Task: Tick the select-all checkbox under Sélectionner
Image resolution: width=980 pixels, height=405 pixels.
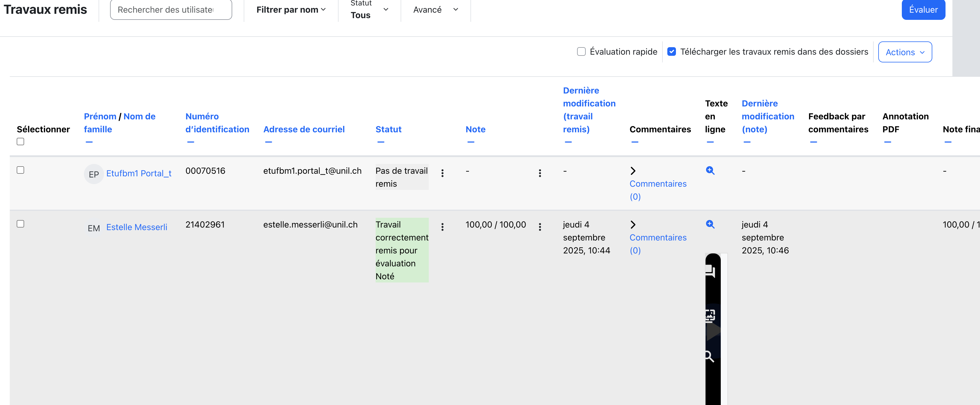Action: 20,142
